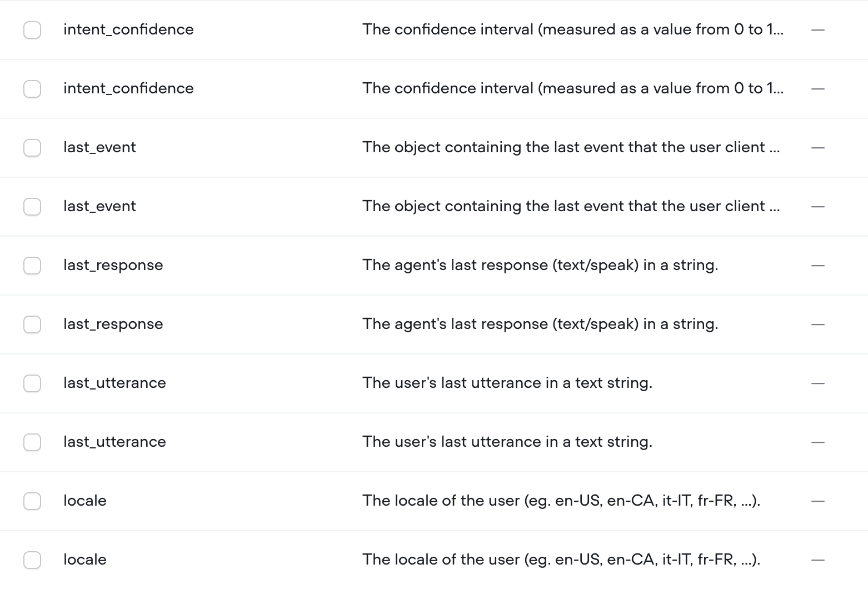Click the dash ending the bottom locale row

tap(818, 560)
